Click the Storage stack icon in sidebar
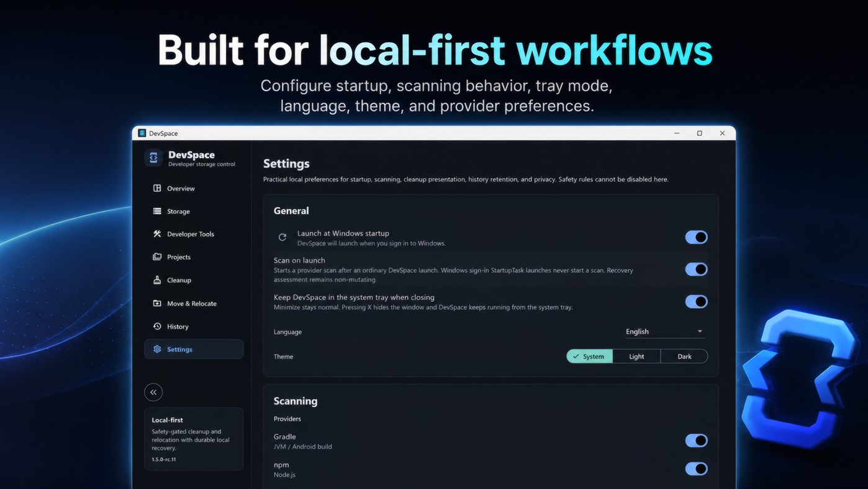Image resolution: width=868 pixels, height=489 pixels. pos(157,211)
